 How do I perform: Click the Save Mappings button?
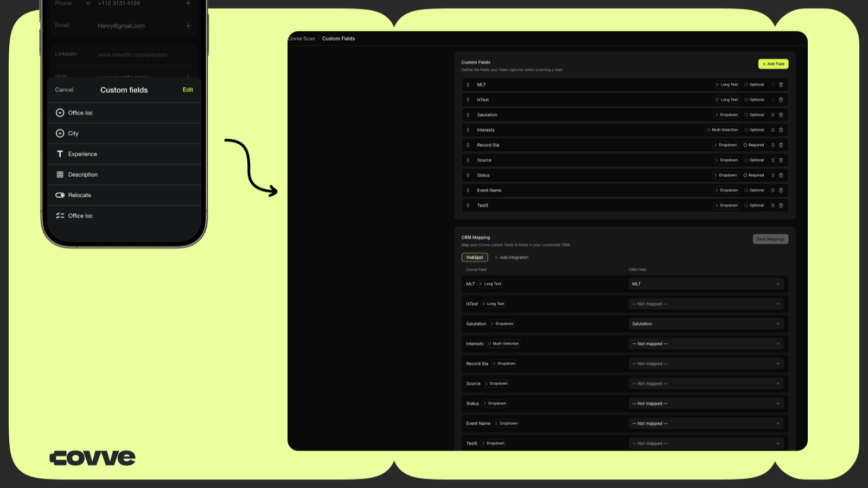[x=770, y=239]
